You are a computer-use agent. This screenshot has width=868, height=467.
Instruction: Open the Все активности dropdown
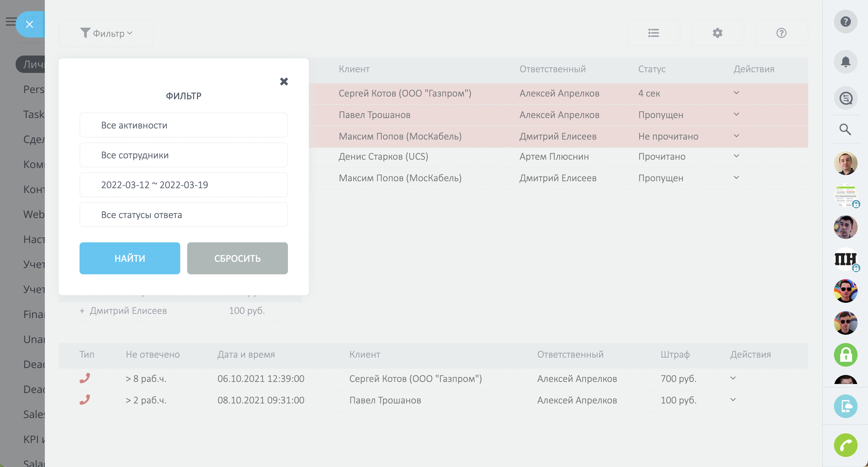click(x=183, y=125)
